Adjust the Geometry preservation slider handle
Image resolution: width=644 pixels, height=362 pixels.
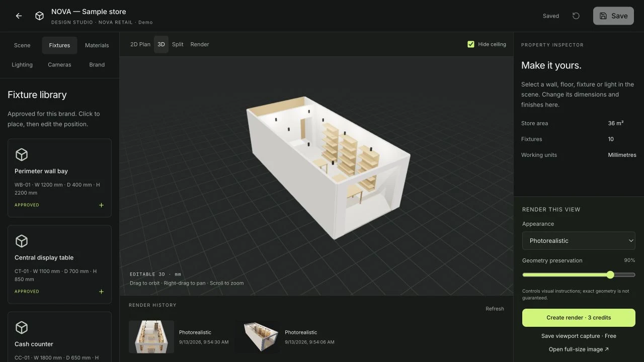coord(610,275)
